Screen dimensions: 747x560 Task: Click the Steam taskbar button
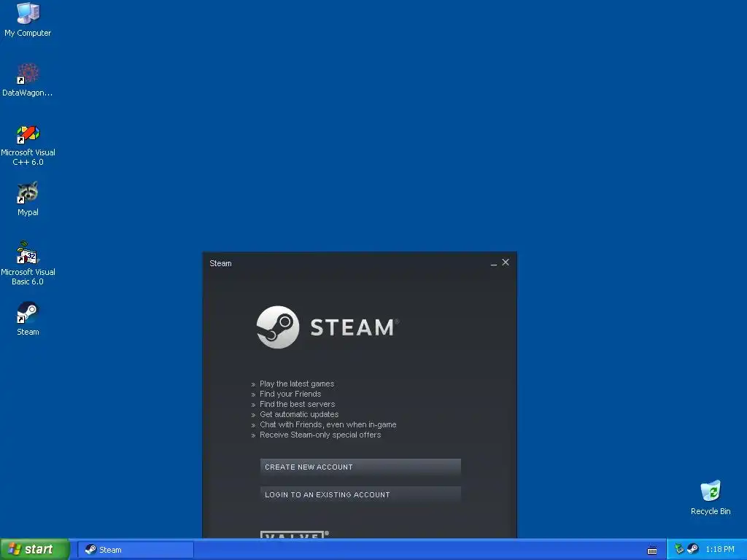136,550
